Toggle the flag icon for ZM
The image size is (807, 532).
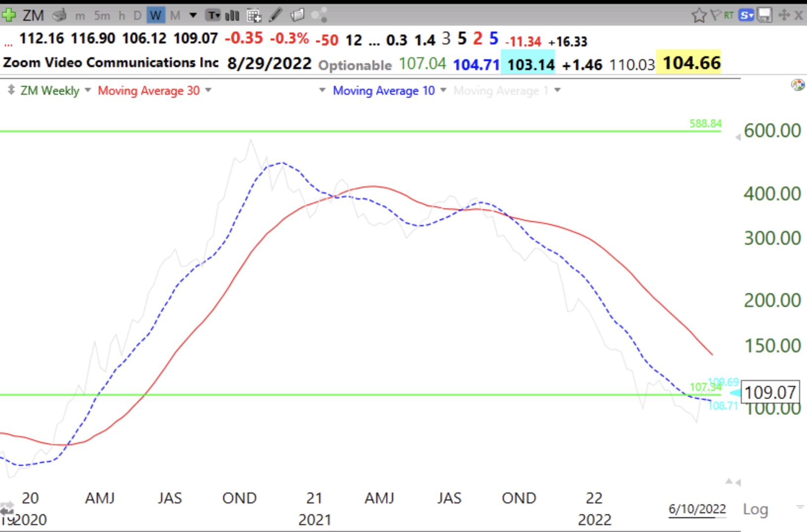pyautogui.click(x=715, y=15)
